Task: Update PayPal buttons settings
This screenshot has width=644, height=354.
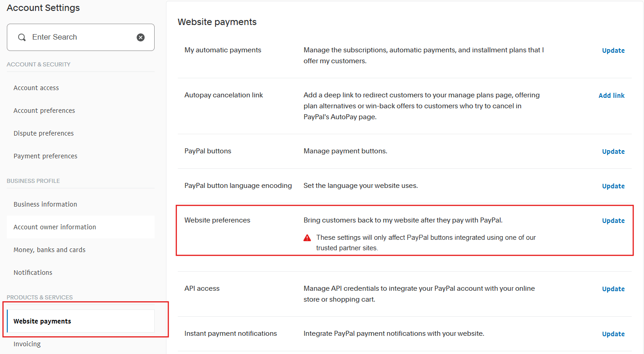Action: [x=614, y=152]
